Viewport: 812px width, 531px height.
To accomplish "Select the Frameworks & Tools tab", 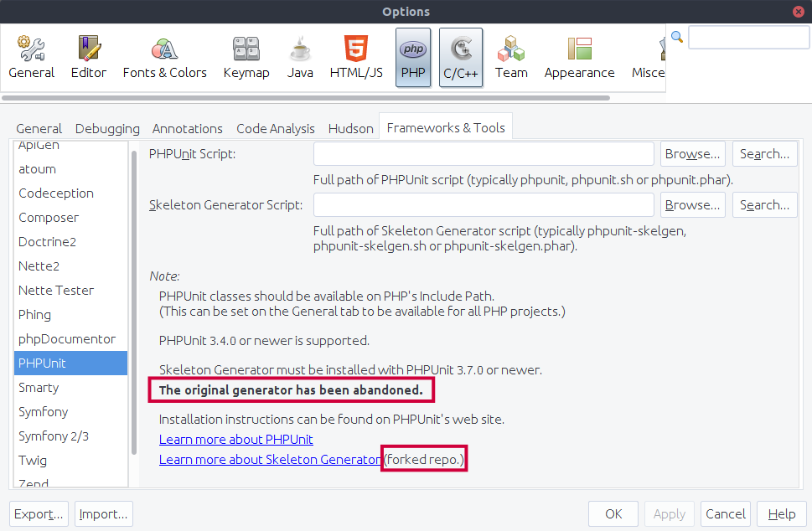I will click(446, 127).
